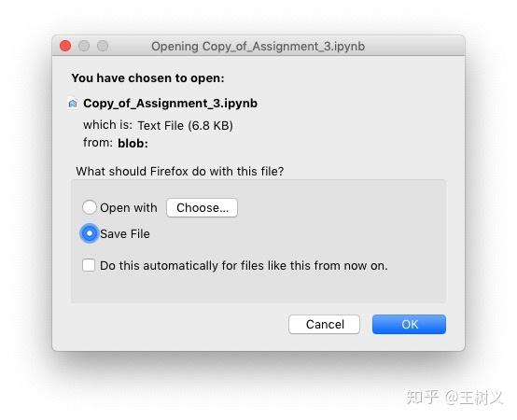Image resolution: width=517 pixels, height=420 pixels.
Task: Click the automatically for files like this label
Action: (244, 265)
